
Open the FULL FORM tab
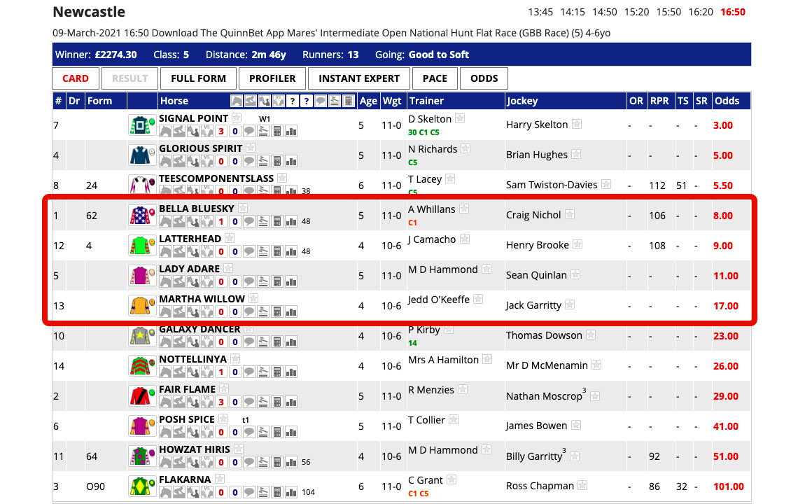pos(198,78)
